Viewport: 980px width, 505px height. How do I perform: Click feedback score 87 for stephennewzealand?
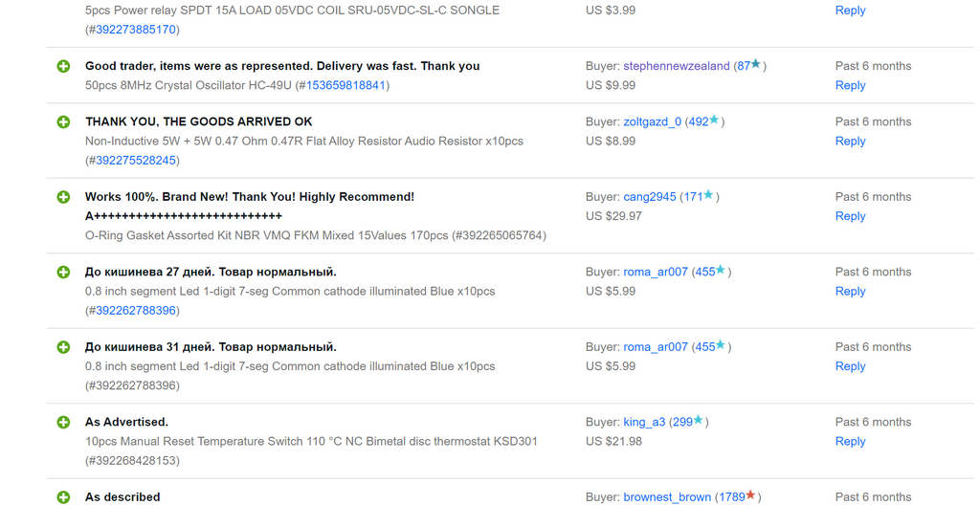click(x=743, y=66)
